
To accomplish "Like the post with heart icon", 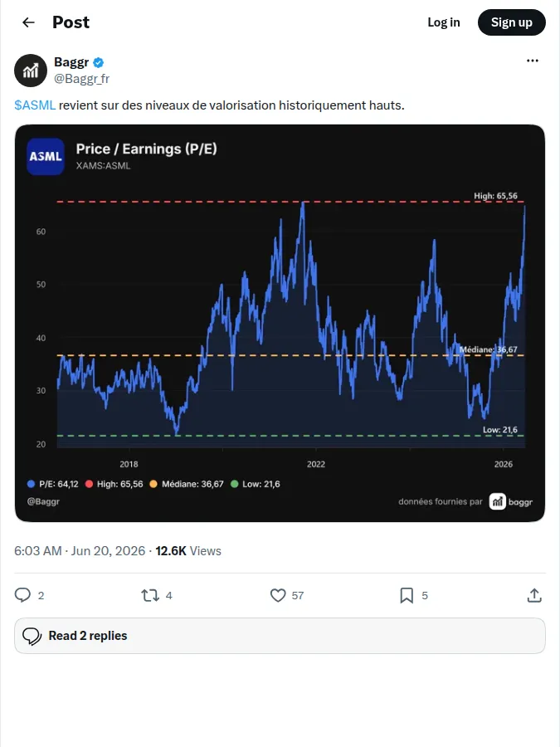I will [278, 595].
